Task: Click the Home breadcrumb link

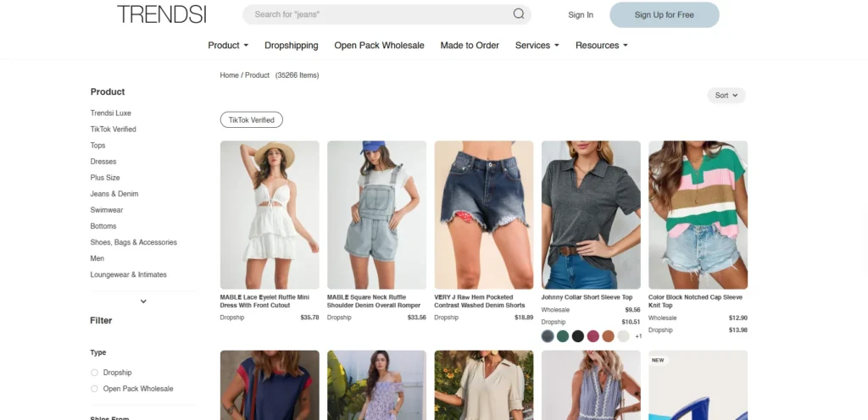Action: [229, 75]
